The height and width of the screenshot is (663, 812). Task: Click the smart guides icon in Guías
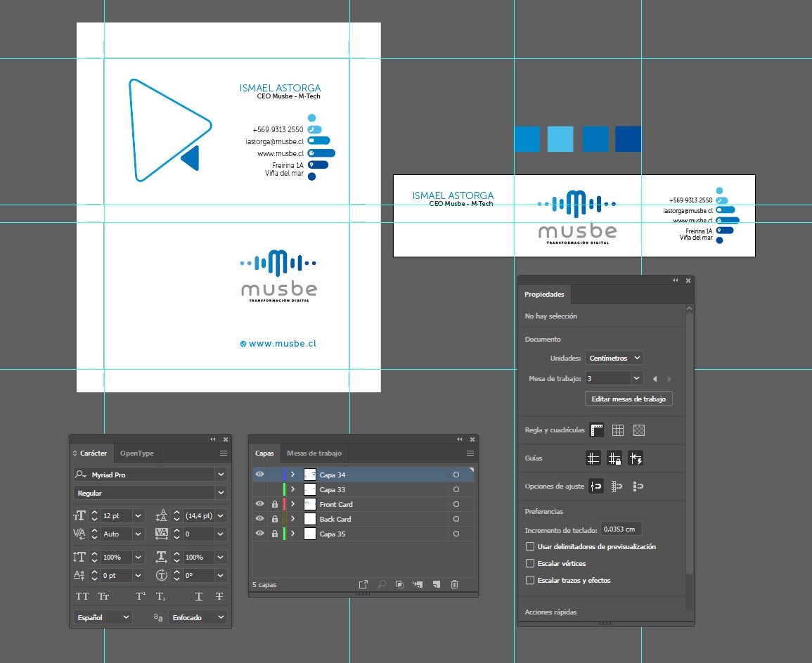coord(636,458)
